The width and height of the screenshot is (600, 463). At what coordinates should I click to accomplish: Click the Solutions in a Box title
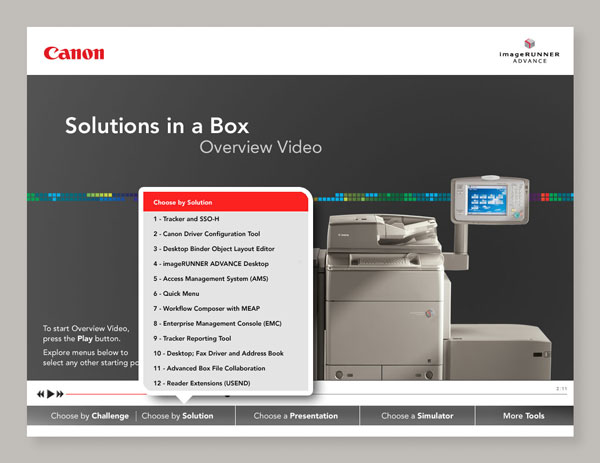(157, 126)
